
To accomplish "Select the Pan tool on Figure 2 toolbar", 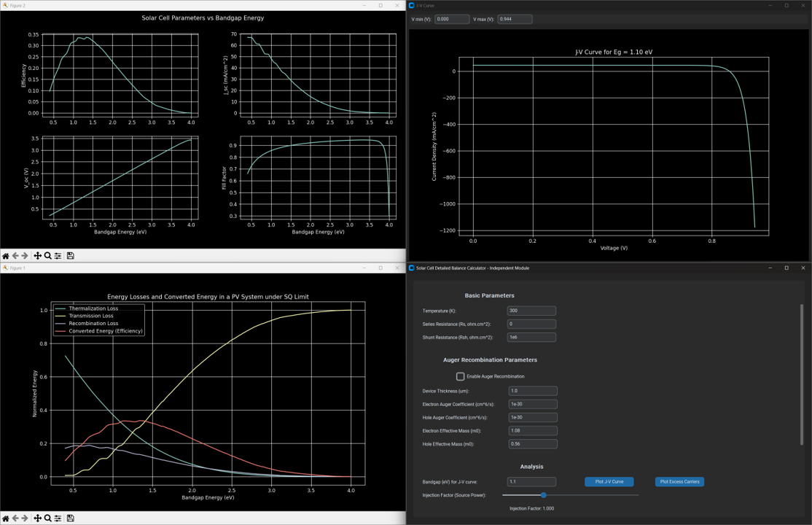I will click(x=36, y=255).
